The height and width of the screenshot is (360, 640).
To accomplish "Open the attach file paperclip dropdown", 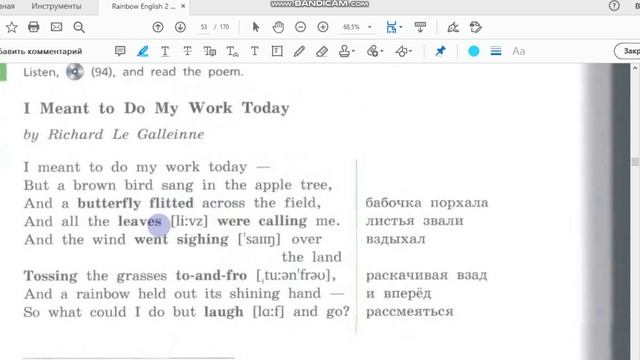I will click(375, 51).
